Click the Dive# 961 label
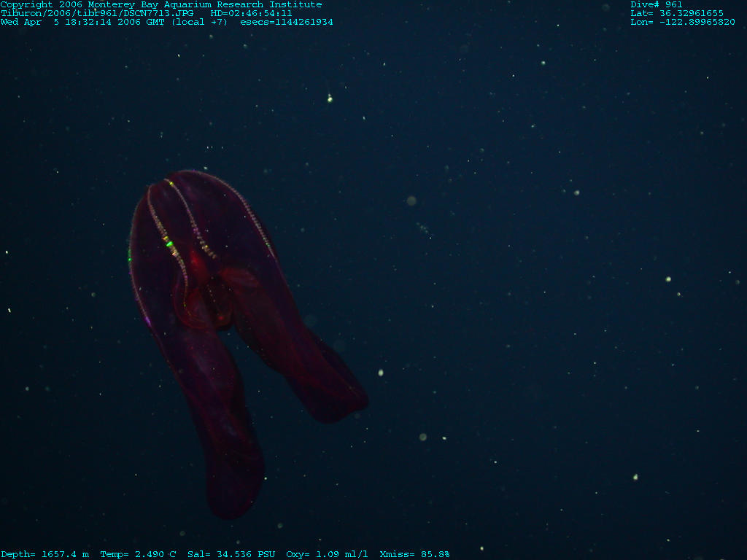Image resolution: width=747 pixels, height=560 pixels. [x=657, y=5]
